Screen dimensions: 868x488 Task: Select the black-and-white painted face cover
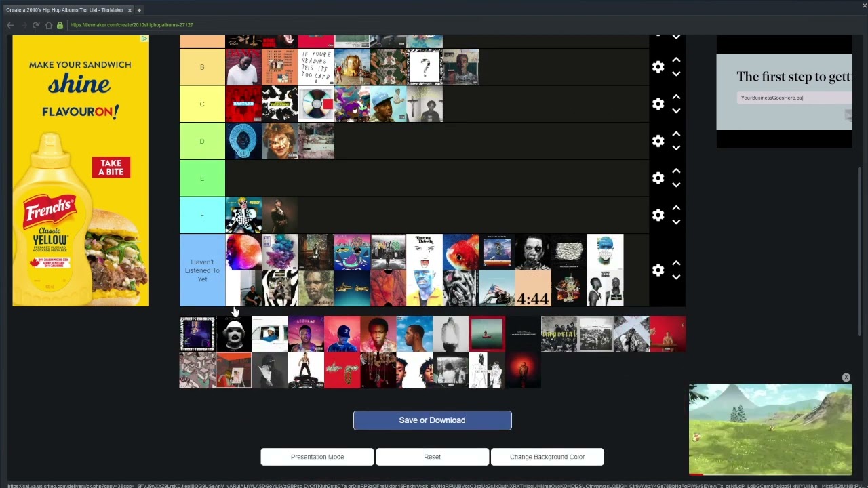click(533, 252)
